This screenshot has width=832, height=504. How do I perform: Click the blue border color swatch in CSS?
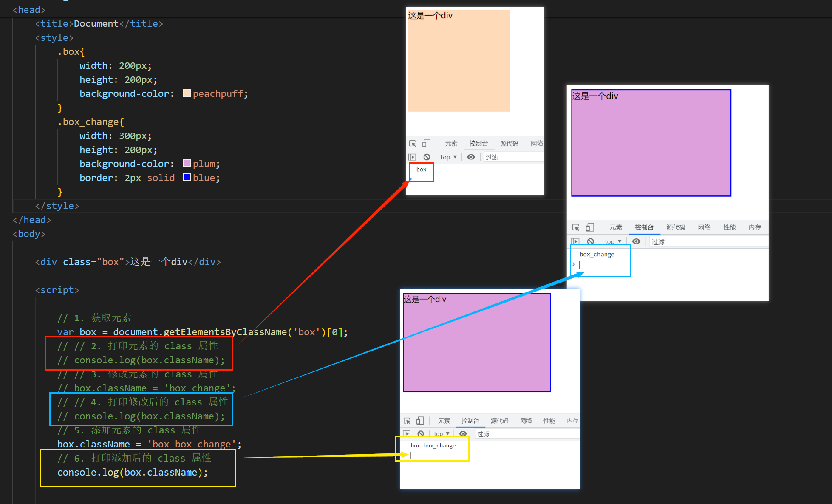187,177
